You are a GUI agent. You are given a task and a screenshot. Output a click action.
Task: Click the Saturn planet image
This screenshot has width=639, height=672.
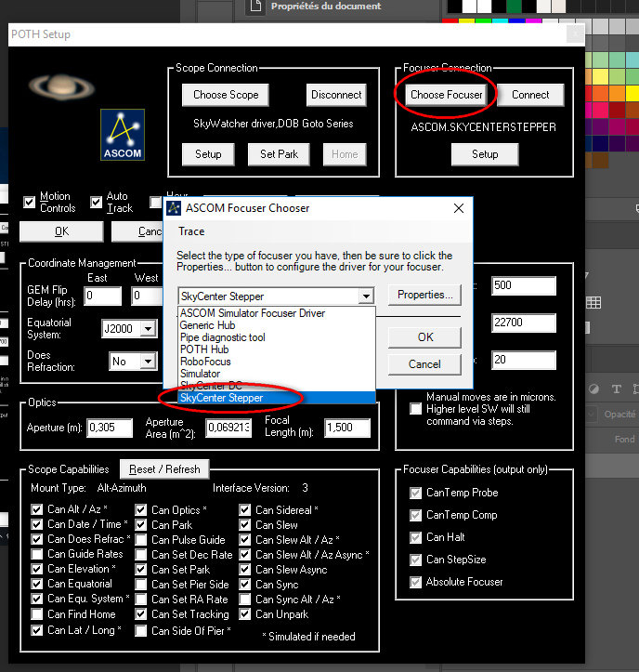point(62,86)
